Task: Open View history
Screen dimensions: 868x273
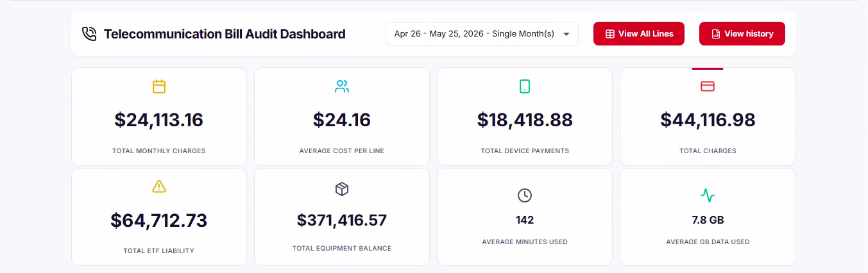Action: click(x=742, y=34)
